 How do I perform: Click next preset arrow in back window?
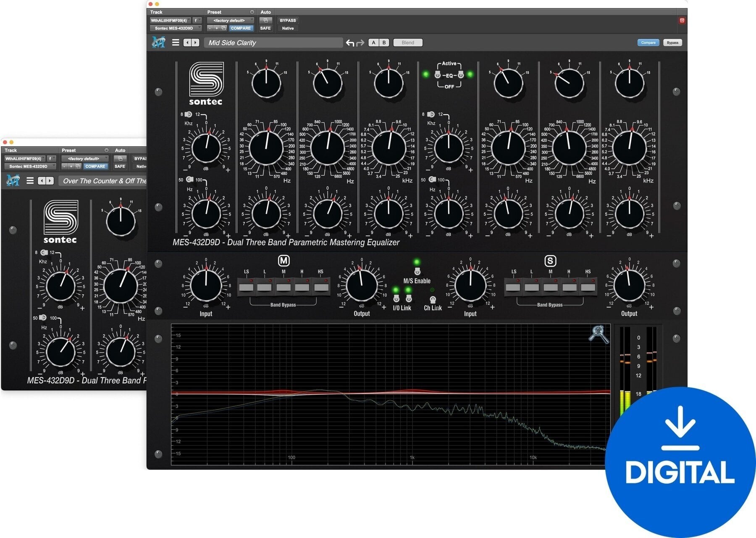click(x=50, y=181)
